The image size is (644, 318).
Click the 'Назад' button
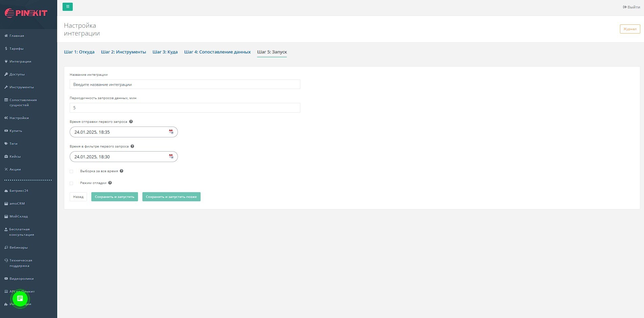pos(78,197)
